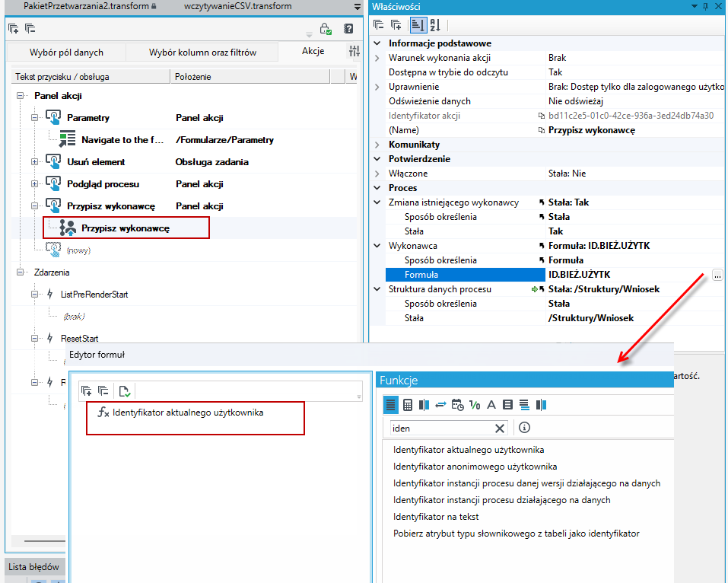Select the double-arrow conversion function category
This screenshot has width=728, height=583.
(440, 405)
